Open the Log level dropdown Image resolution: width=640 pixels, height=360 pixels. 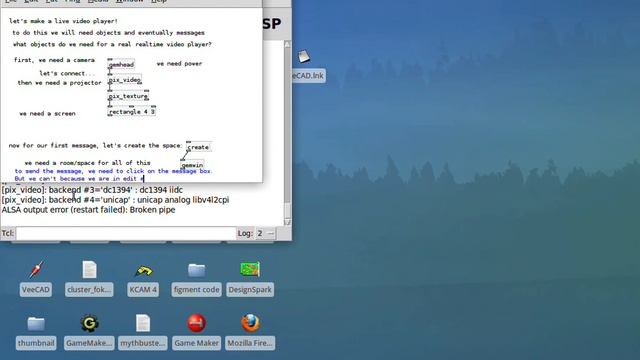[x=265, y=233]
